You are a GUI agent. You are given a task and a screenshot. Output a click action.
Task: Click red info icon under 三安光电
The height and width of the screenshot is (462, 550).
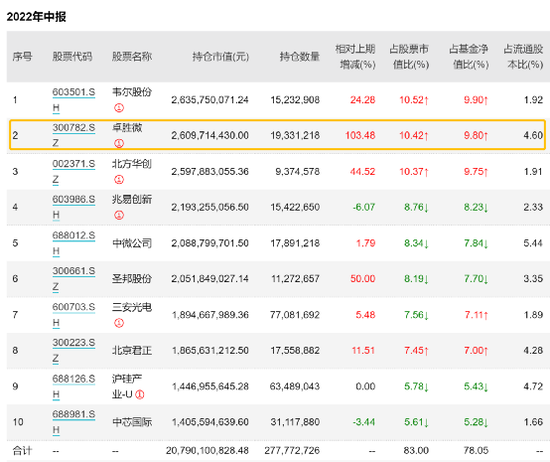(x=119, y=323)
